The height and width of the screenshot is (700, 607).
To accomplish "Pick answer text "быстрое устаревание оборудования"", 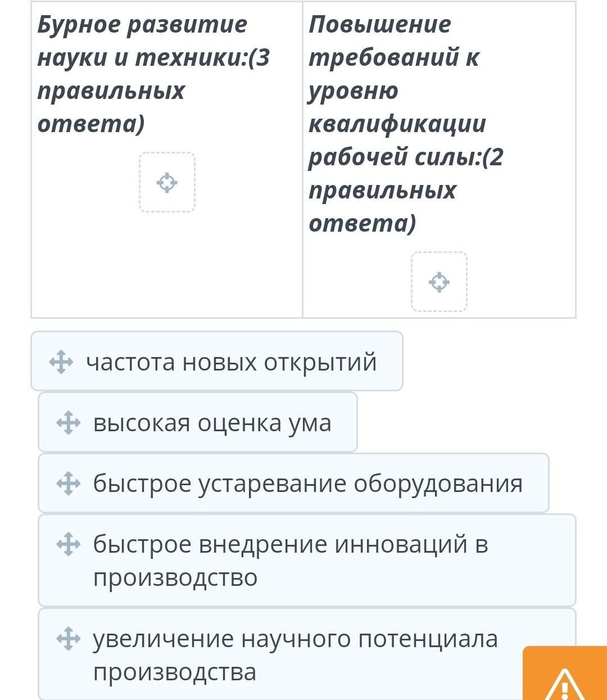I will [307, 484].
